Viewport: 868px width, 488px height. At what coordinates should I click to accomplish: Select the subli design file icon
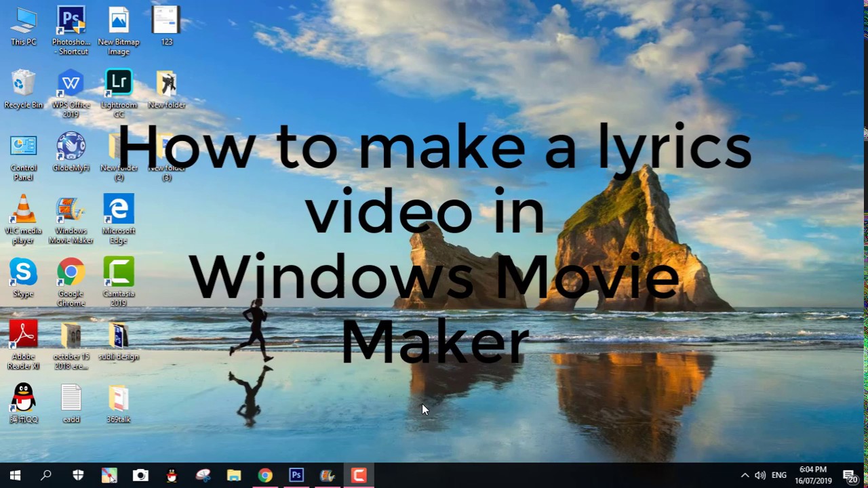coord(119,341)
